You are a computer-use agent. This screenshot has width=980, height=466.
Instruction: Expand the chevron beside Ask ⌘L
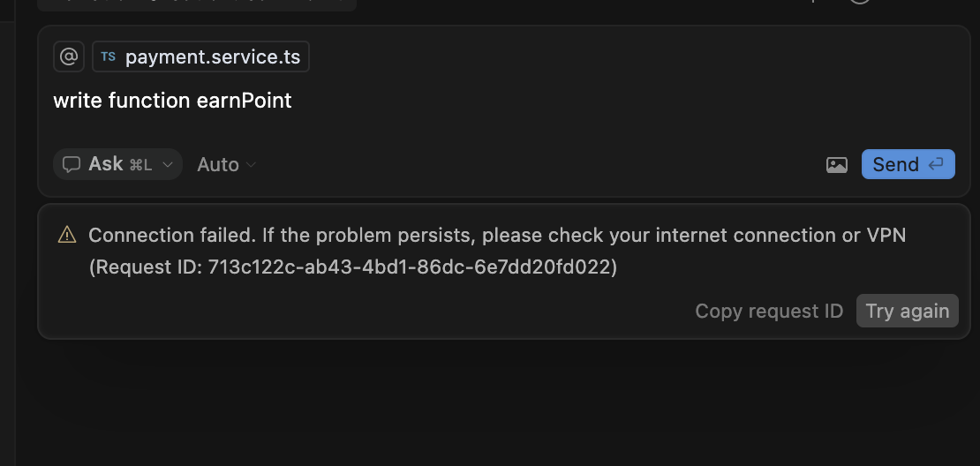point(167,165)
